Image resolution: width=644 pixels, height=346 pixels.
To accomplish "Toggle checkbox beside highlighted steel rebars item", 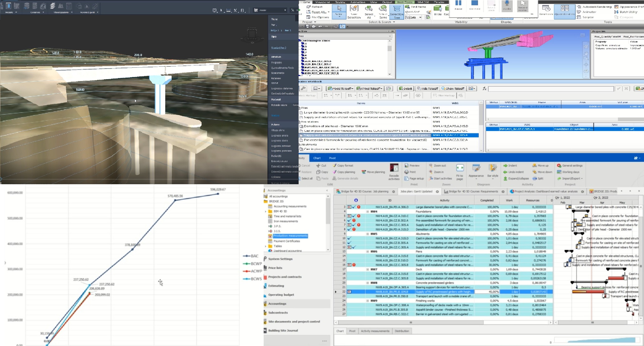I will [301, 135].
